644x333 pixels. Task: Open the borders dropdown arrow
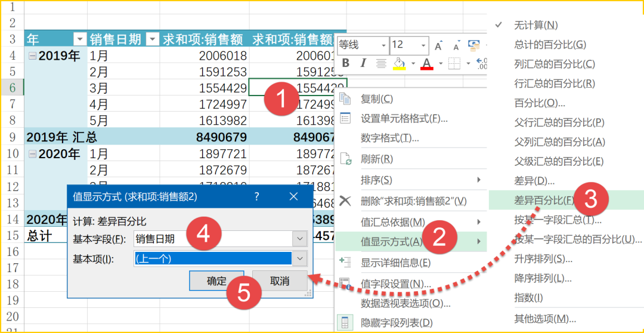[468, 63]
